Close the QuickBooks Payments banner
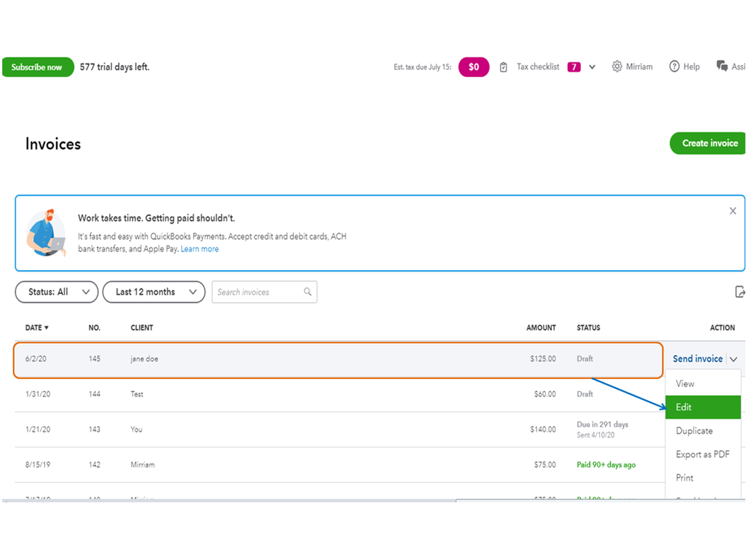The width and height of the screenshot is (747, 560). (733, 212)
